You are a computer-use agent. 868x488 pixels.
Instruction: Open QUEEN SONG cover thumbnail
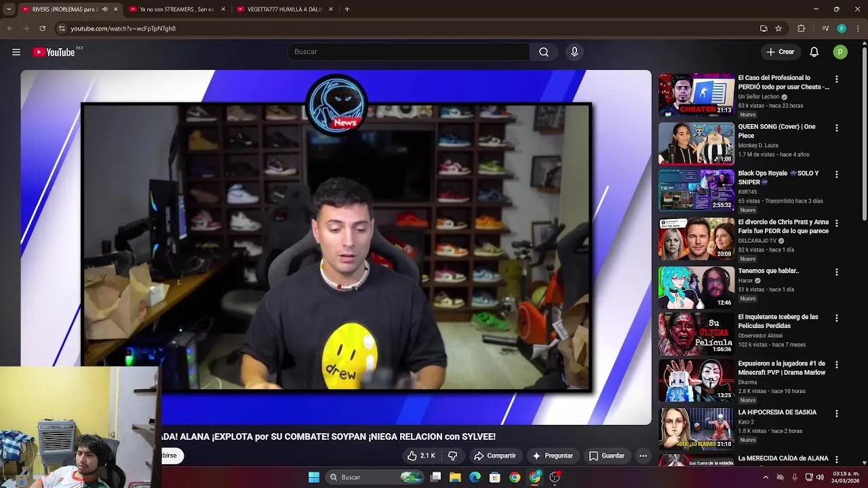coord(696,144)
